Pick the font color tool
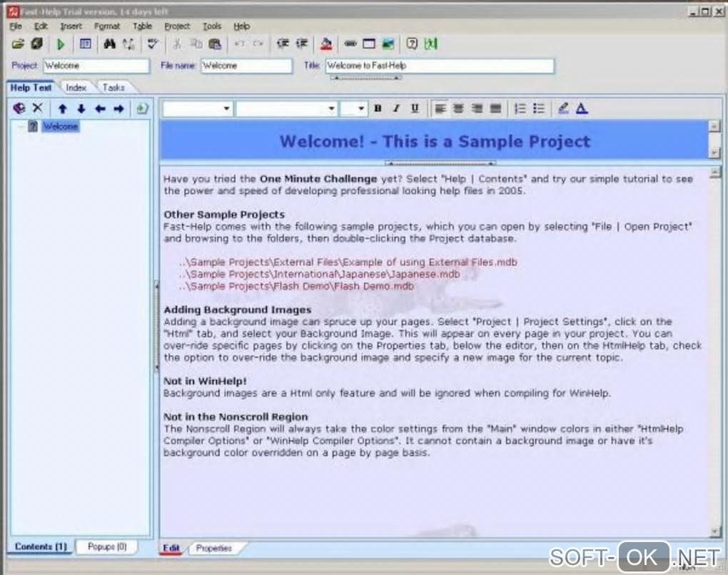This screenshot has width=728, height=575. click(x=582, y=108)
